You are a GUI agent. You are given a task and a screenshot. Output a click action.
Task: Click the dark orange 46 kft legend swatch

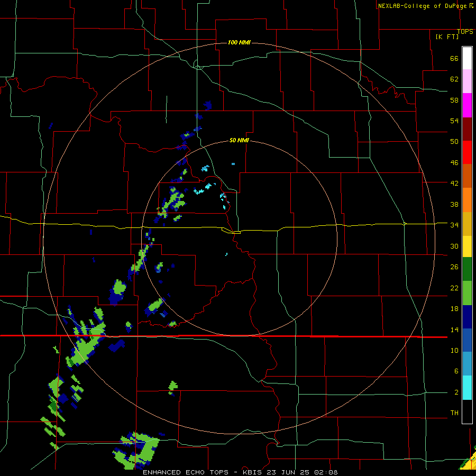click(467, 176)
